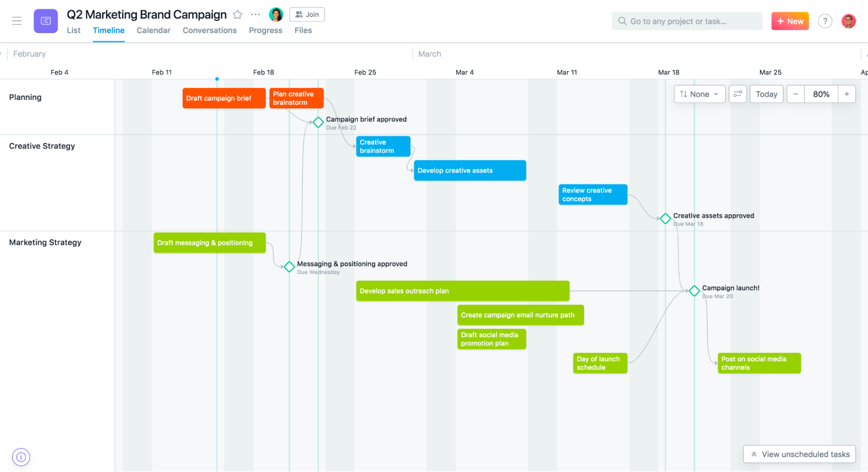Jump to Today on the timeline
The image size is (868, 472).
(x=766, y=94)
